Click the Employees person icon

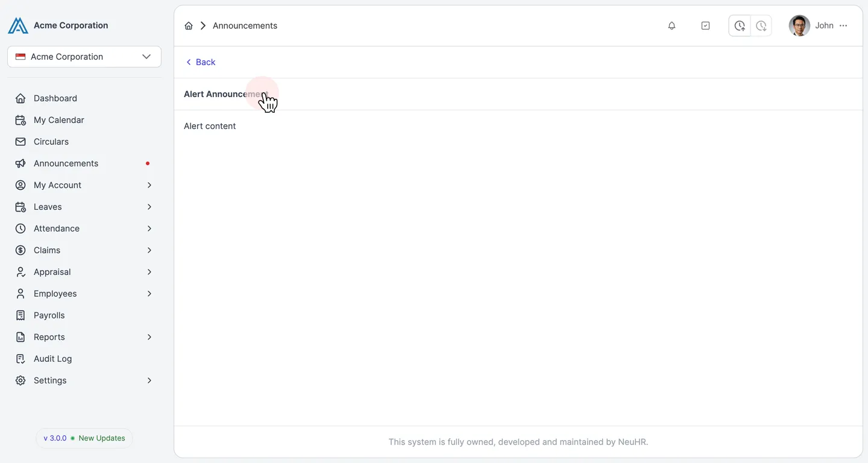[x=20, y=294]
